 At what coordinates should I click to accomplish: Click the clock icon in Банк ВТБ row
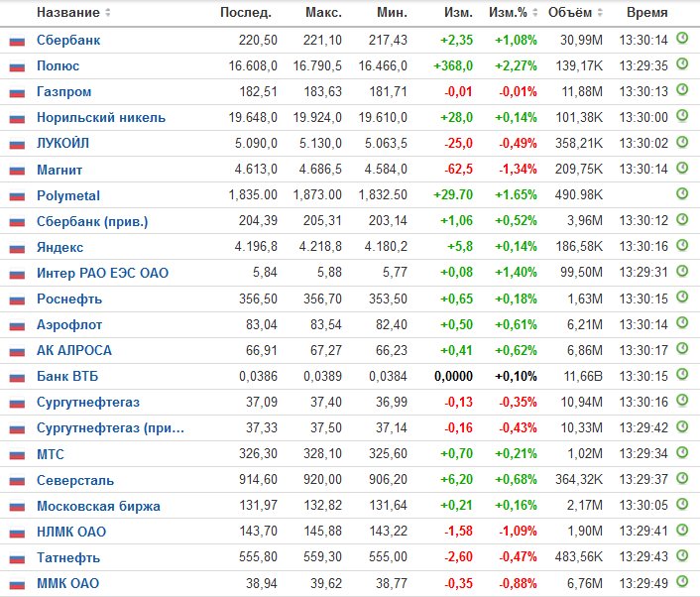pyautogui.click(x=682, y=374)
